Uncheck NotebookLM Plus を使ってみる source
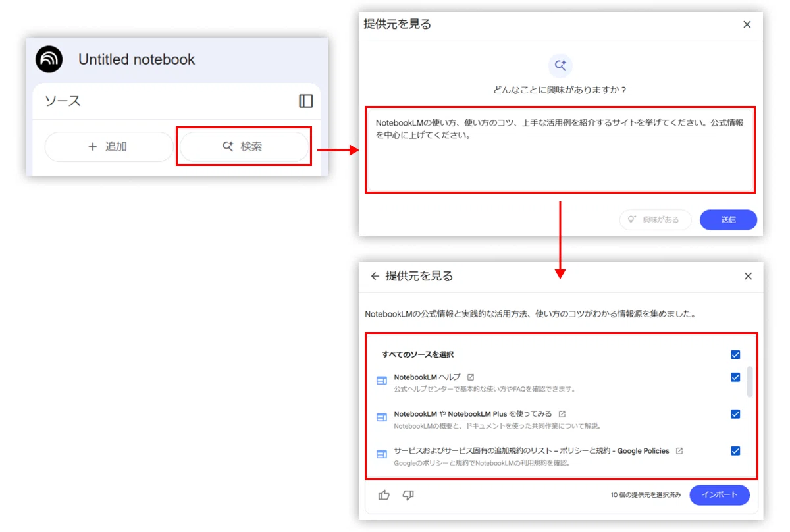The image size is (790, 532). click(735, 414)
